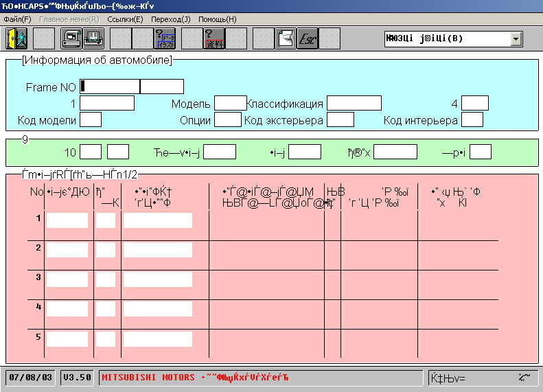The image size is (543, 392).
Task: Expand the combo box in the toolbar
Action: [x=516, y=39]
